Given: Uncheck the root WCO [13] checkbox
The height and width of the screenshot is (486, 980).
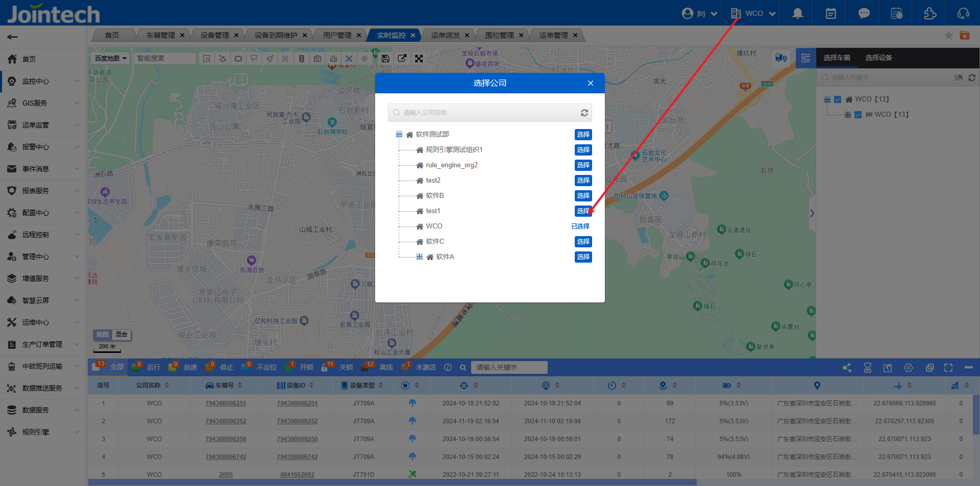Looking at the screenshot, I should [x=838, y=99].
